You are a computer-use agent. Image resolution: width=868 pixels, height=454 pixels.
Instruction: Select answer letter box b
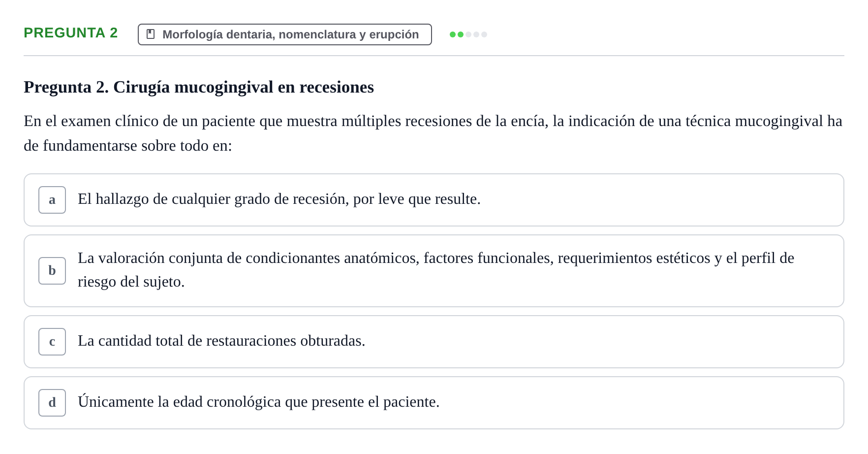52,271
